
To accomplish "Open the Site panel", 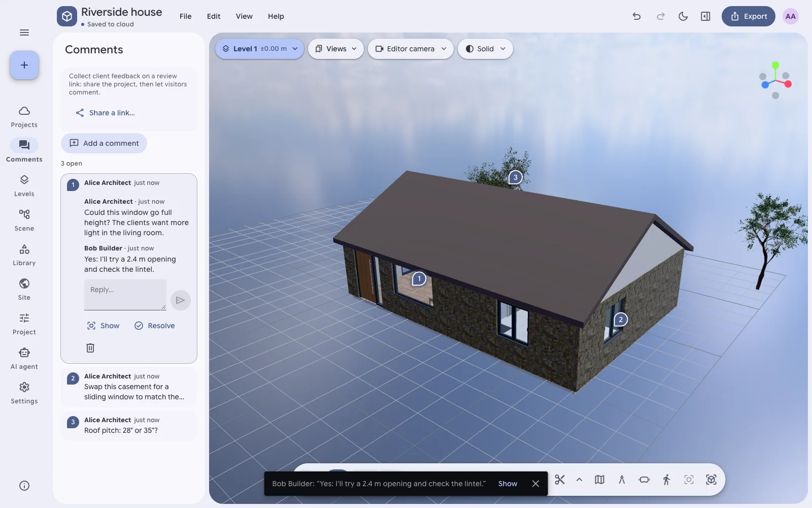I will pos(24,290).
